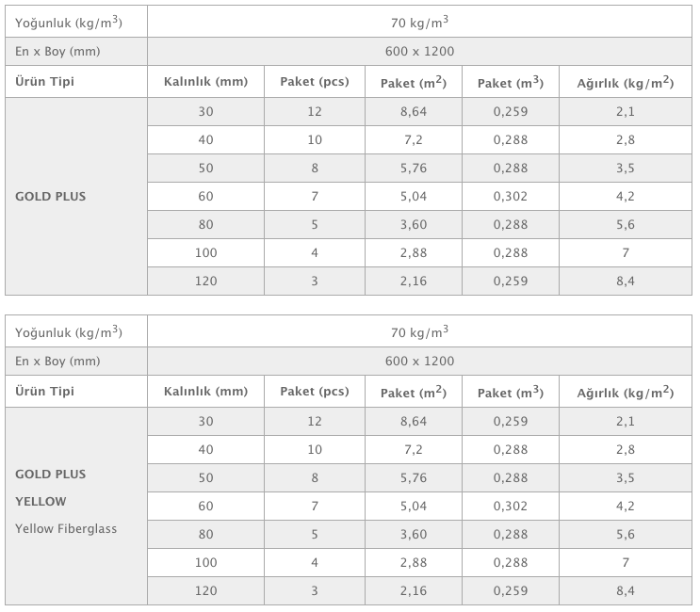
Task: Select 0,302 cell in first table
Action: pyautogui.click(x=511, y=196)
